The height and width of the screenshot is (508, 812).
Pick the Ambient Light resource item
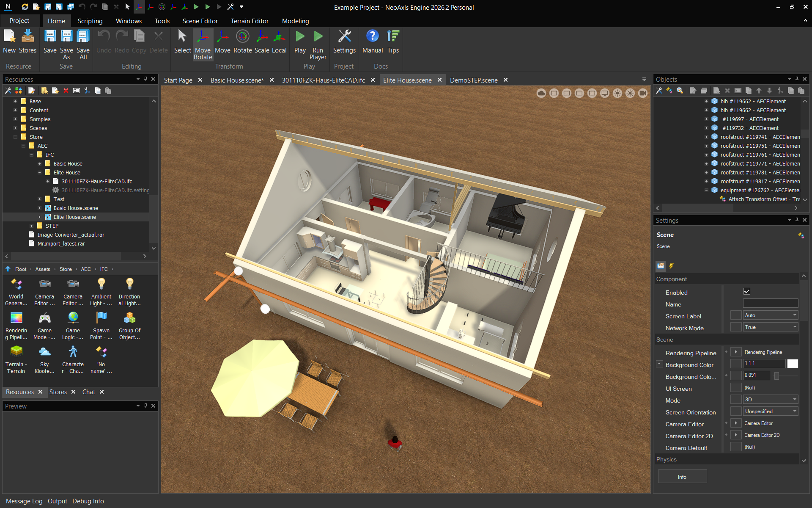(x=101, y=292)
